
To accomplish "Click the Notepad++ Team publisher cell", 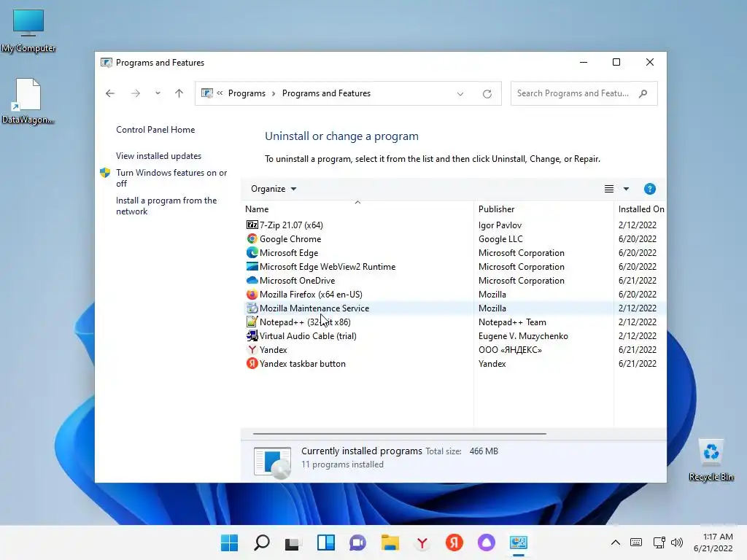I will pyautogui.click(x=512, y=322).
